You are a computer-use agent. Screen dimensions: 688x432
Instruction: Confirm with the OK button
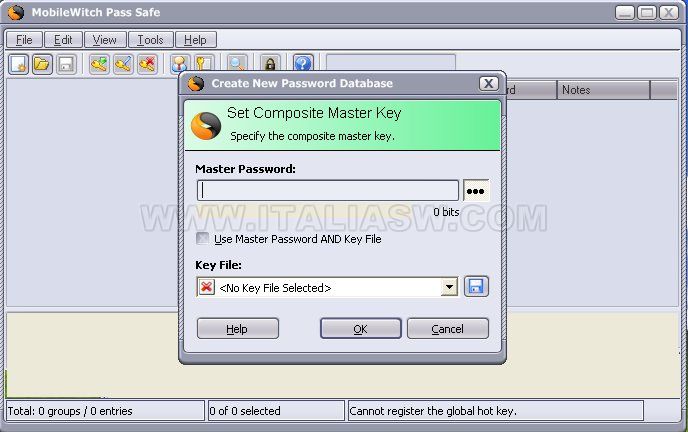click(361, 329)
